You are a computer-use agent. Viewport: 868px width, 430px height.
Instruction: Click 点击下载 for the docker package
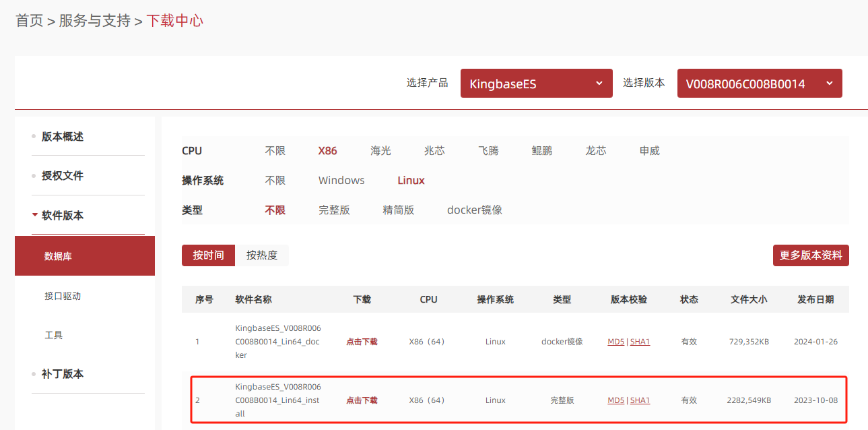tap(362, 342)
